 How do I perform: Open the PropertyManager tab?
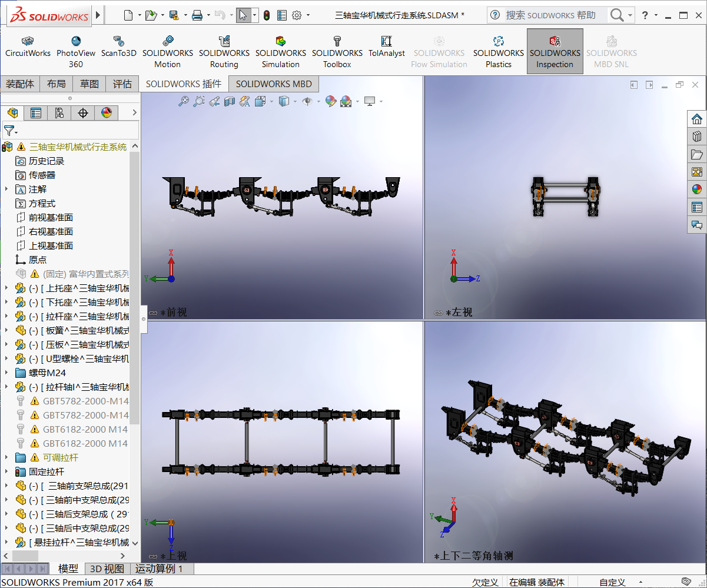pyautogui.click(x=36, y=113)
